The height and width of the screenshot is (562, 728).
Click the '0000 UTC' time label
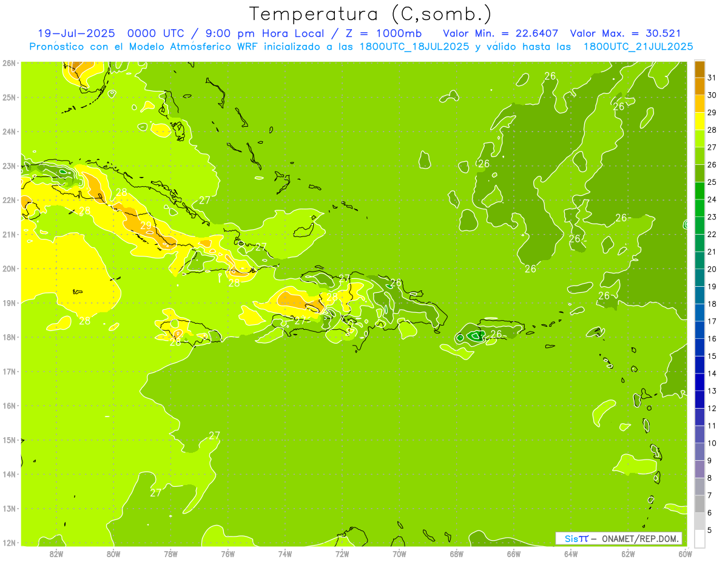click(157, 33)
